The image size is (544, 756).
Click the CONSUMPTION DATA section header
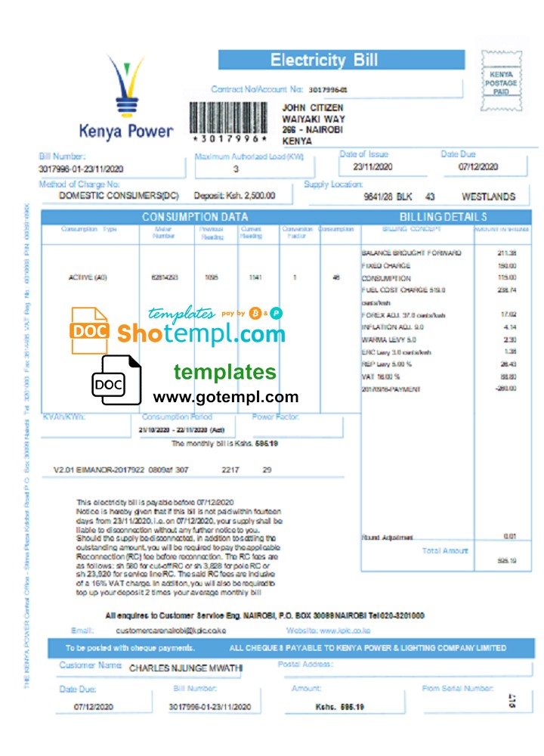(195, 217)
